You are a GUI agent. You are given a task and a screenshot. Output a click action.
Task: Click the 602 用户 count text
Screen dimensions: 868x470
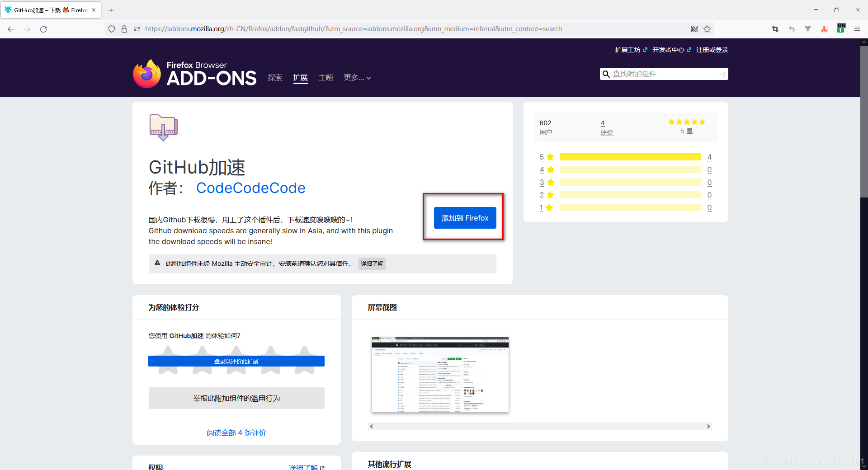[546, 127]
